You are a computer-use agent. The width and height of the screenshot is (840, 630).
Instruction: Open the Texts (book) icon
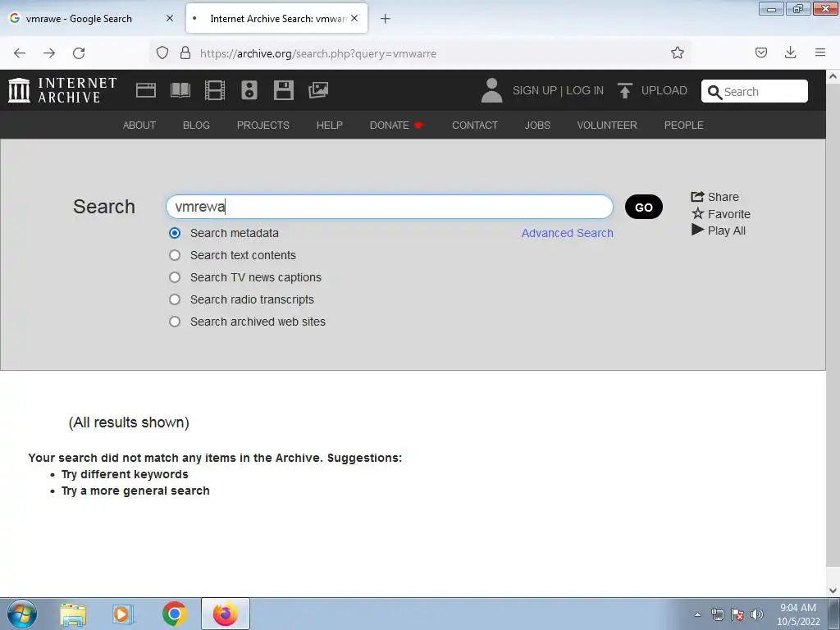click(x=180, y=90)
